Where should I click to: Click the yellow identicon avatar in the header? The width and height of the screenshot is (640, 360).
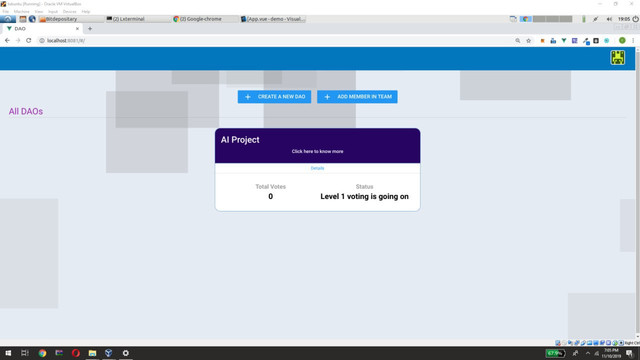618,58
